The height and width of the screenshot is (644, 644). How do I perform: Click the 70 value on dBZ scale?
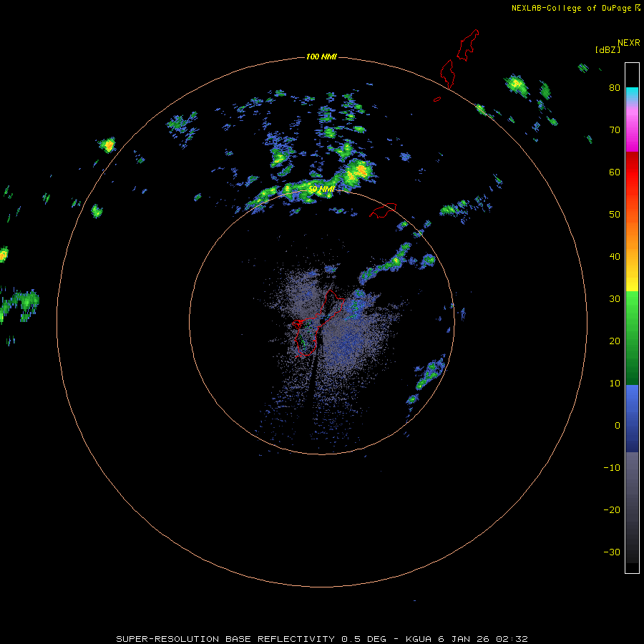[x=615, y=130]
